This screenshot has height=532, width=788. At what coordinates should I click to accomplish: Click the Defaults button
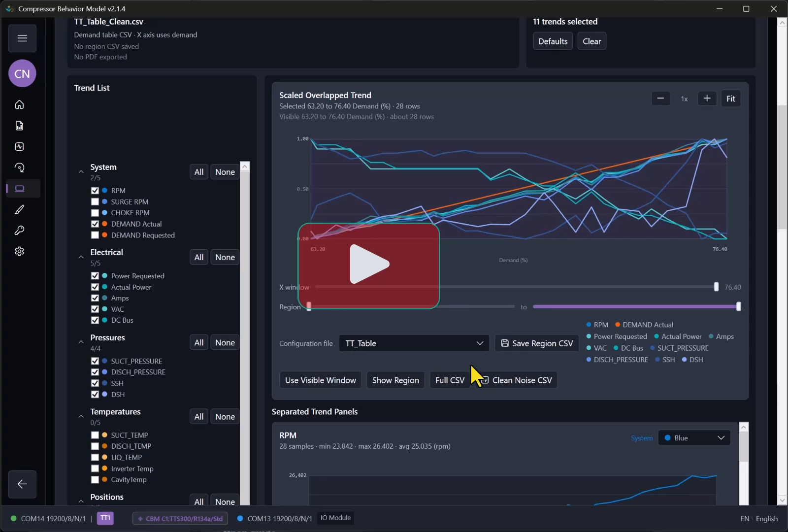(553, 41)
